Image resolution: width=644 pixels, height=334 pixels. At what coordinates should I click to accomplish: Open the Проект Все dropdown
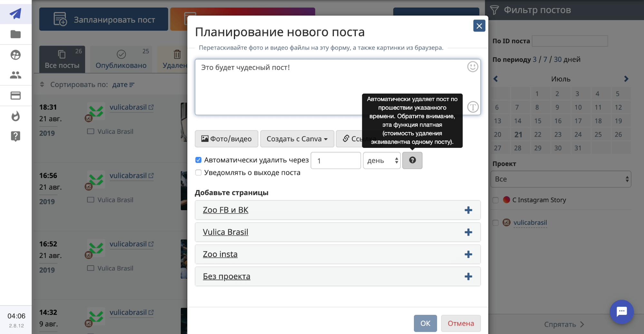561,179
